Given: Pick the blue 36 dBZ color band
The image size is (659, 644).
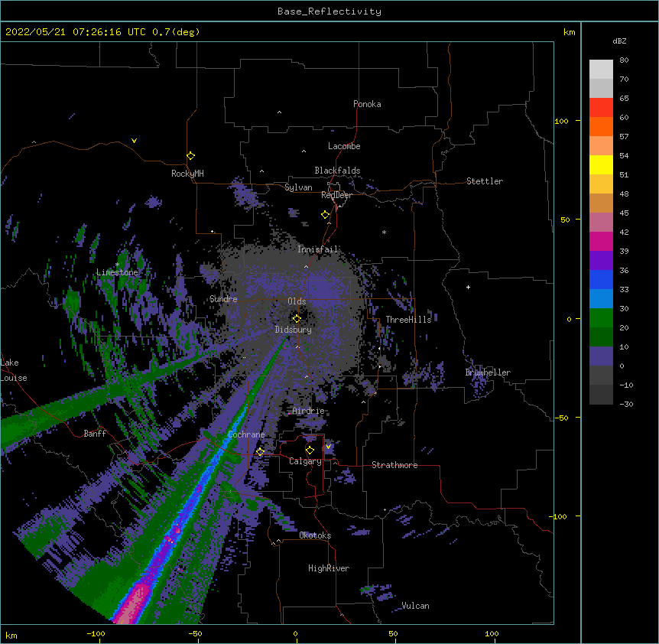Looking at the screenshot, I should pos(601,279).
